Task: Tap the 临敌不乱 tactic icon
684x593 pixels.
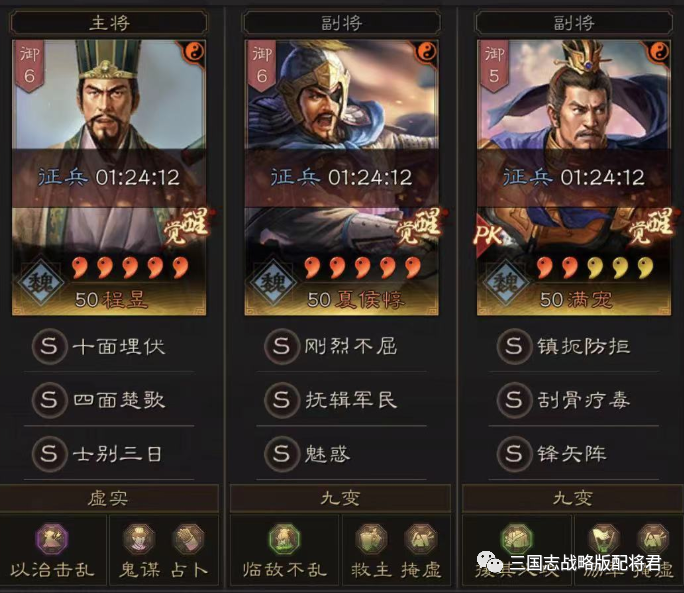Action: [284, 538]
